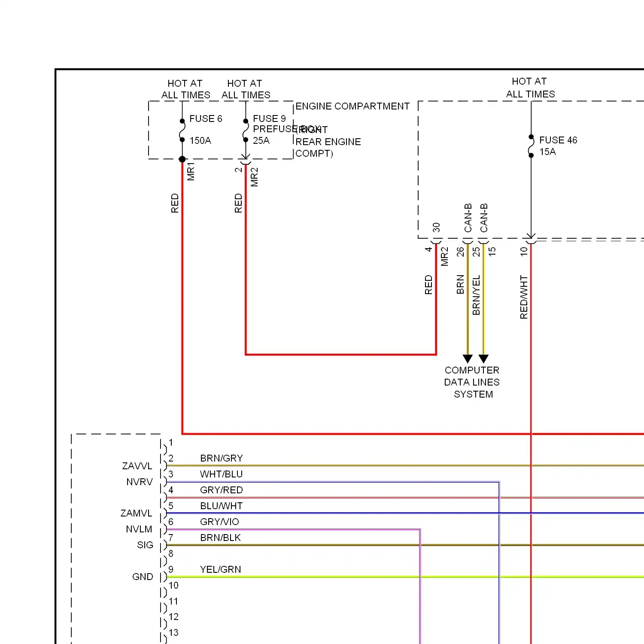The width and height of the screenshot is (644, 644).
Task: Click the MR1 connector label
Action: coord(191,171)
